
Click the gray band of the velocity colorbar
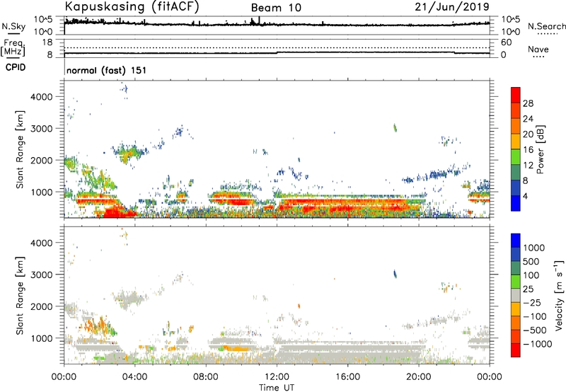516,295
